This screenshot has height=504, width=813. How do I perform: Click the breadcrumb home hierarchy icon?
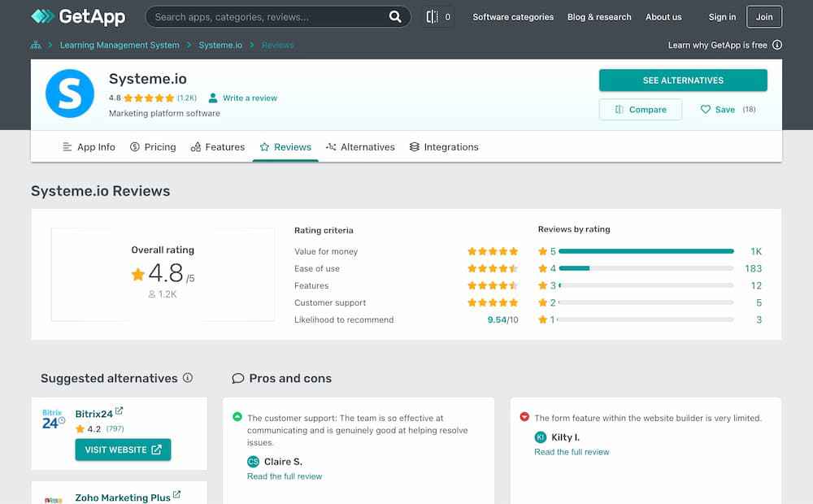point(36,46)
